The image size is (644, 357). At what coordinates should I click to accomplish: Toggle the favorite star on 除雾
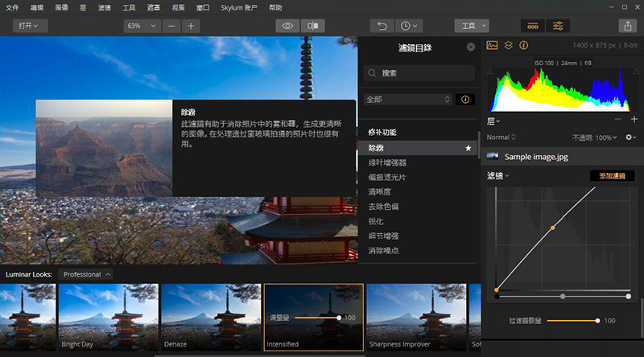pyautogui.click(x=469, y=148)
